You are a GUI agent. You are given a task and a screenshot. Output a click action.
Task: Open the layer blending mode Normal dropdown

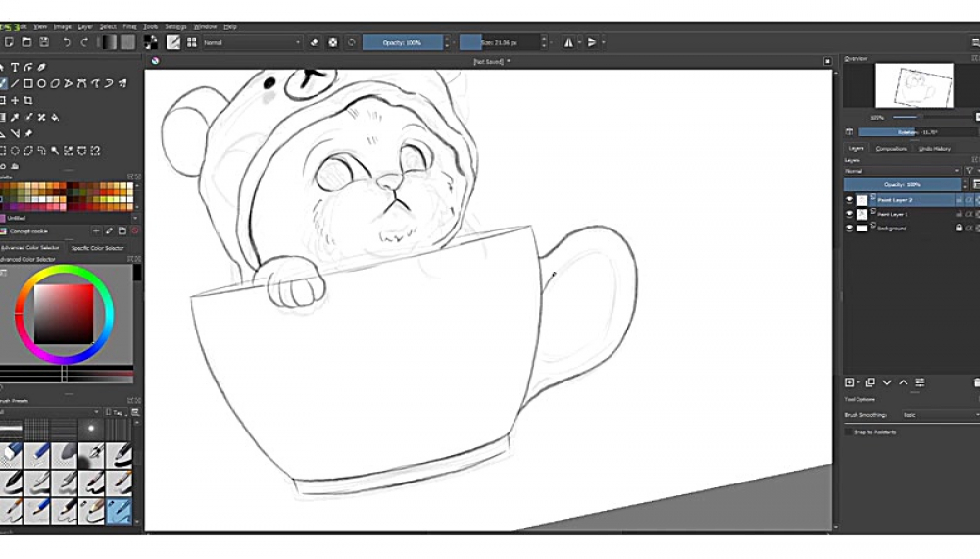(902, 171)
